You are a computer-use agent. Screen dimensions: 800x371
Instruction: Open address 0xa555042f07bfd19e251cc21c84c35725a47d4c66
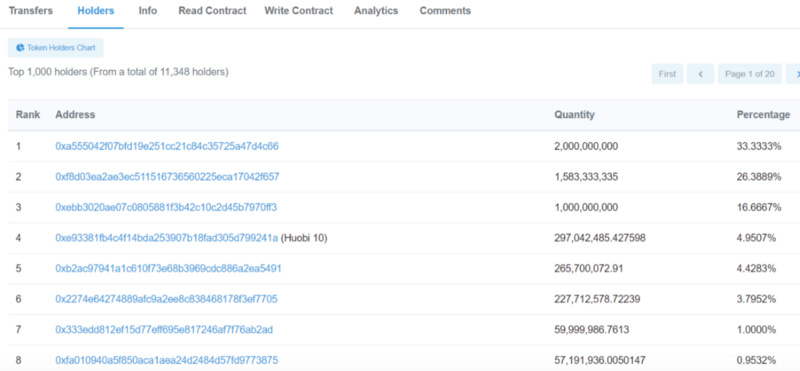coord(167,146)
